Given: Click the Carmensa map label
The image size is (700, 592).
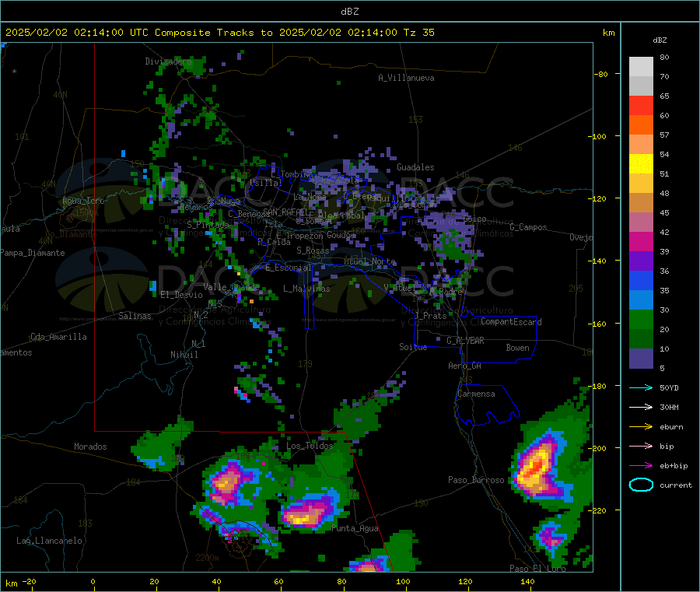Looking at the screenshot, I should pos(476,394).
